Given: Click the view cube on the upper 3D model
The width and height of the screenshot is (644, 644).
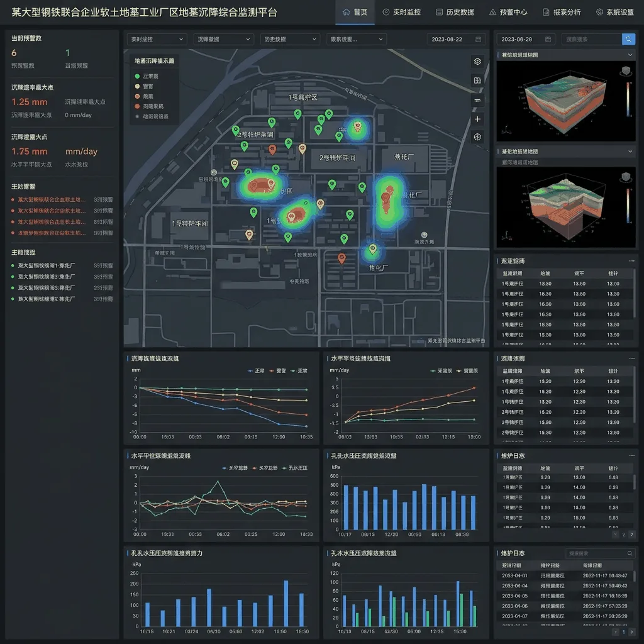Looking at the screenshot, I should [x=626, y=71].
